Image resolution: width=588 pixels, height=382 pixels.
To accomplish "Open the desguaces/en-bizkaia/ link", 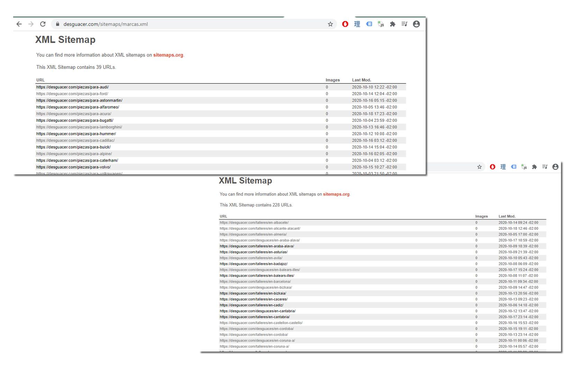I will 256,287.
